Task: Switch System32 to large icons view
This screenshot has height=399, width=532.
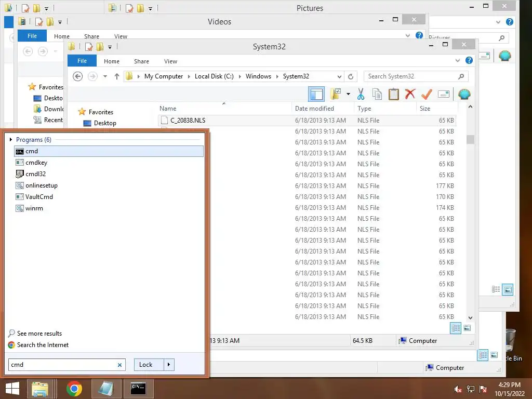Action: point(467,328)
